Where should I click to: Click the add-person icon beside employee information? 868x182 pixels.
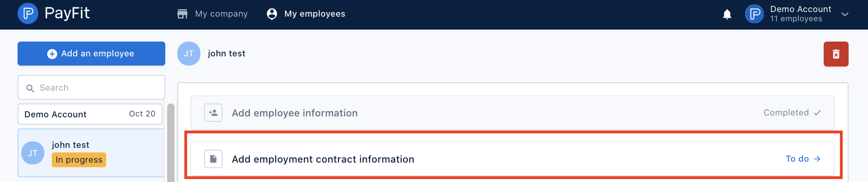[213, 113]
